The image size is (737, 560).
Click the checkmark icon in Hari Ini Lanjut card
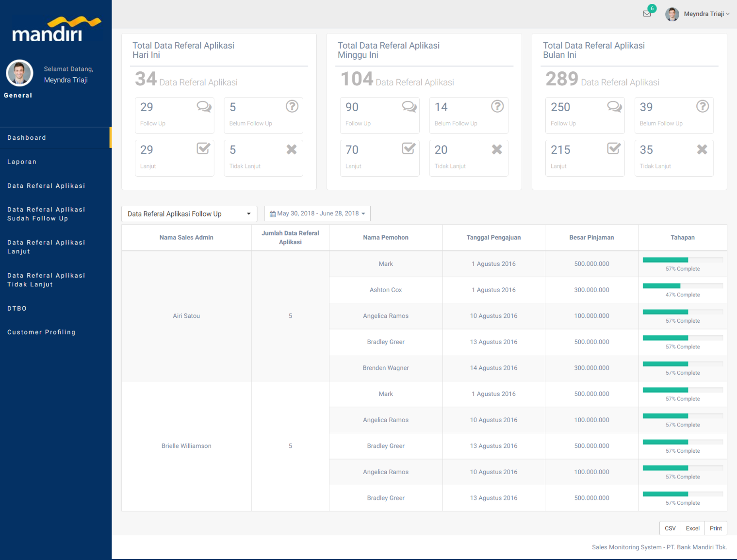coord(203,148)
